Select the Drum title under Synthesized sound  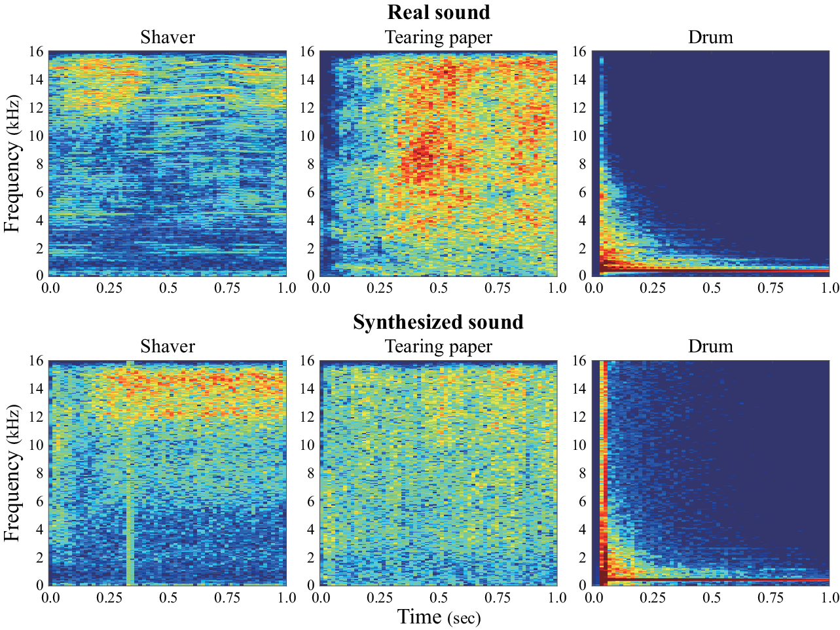pos(710,346)
